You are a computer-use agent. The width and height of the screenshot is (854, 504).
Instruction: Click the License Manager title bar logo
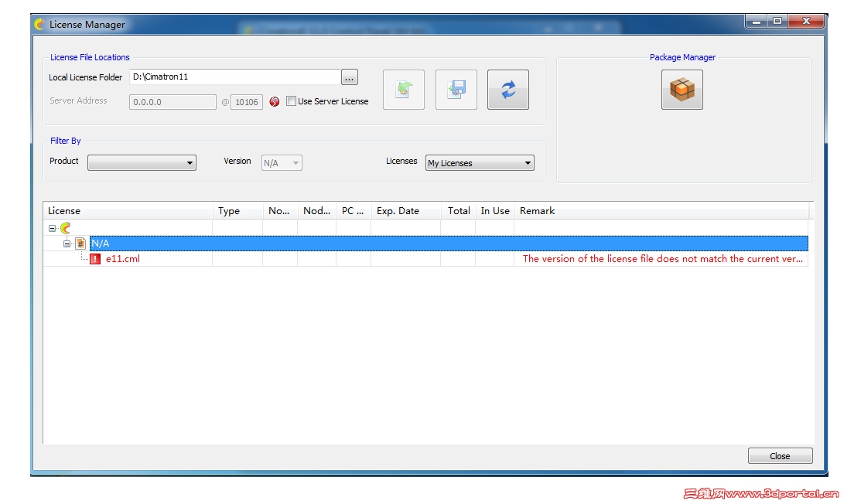click(x=39, y=25)
